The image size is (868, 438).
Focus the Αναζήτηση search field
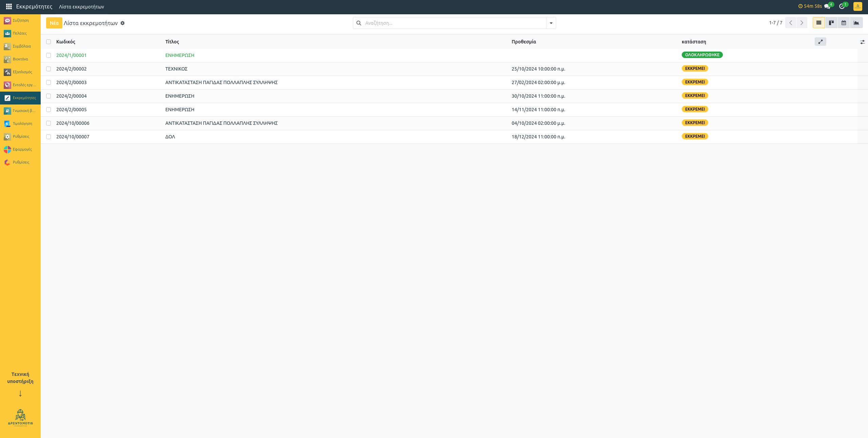(x=455, y=23)
